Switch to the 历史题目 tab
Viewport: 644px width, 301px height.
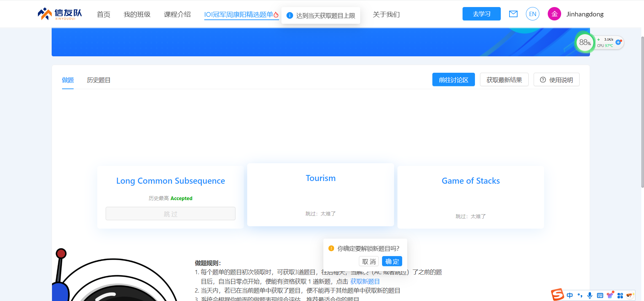click(x=98, y=80)
